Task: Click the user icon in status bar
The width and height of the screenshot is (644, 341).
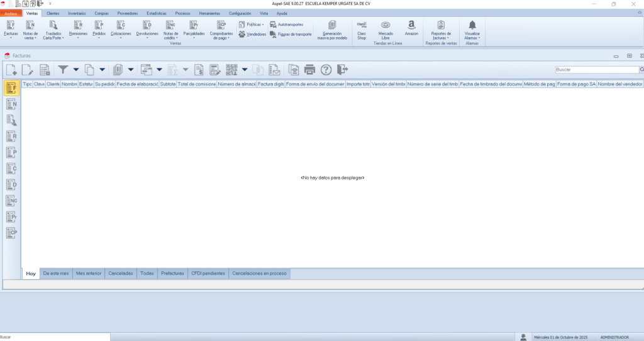Action: (x=523, y=337)
